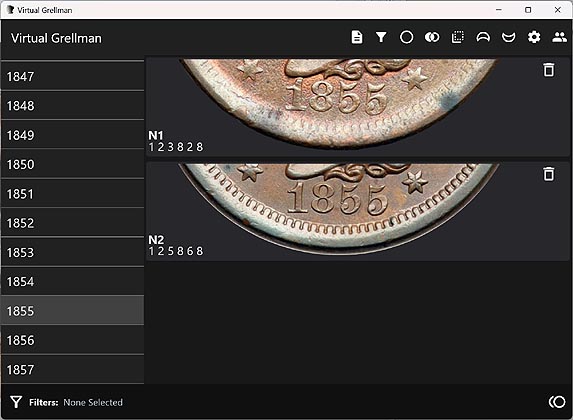Select year 1848 in the list
The image size is (573, 420).
pos(73,105)
